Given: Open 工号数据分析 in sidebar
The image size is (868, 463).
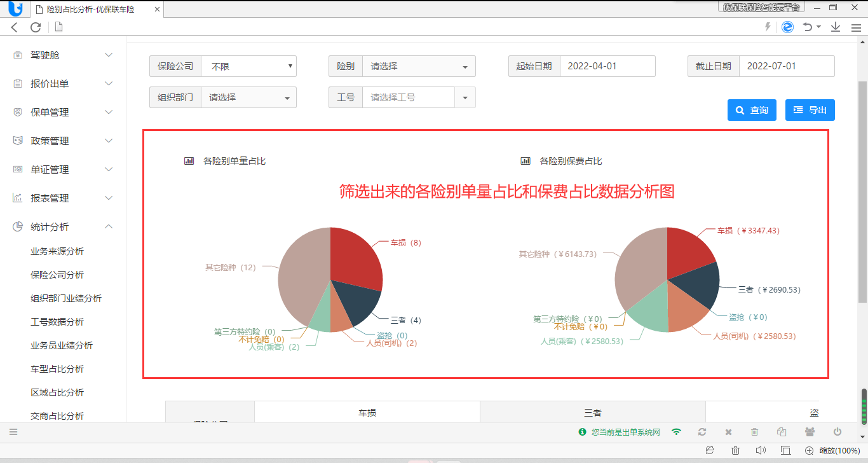Looking at the screenshot, I should (57, 322).
